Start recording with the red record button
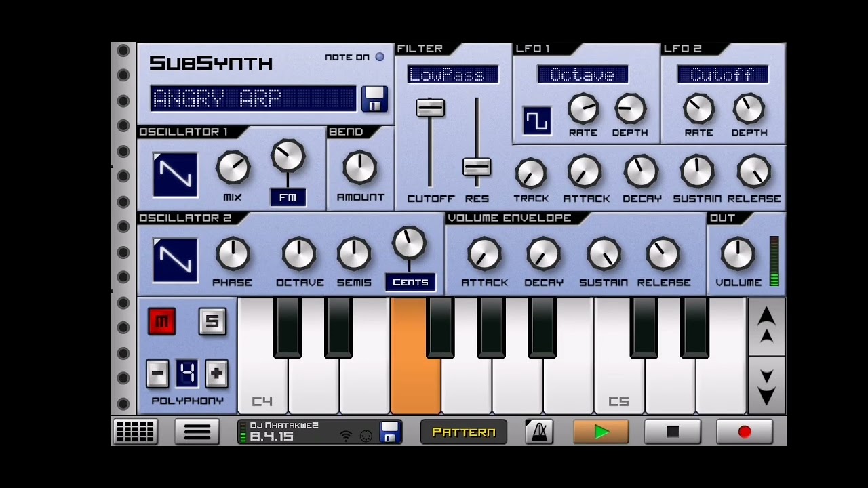868x488 pixels. point(745,432)
